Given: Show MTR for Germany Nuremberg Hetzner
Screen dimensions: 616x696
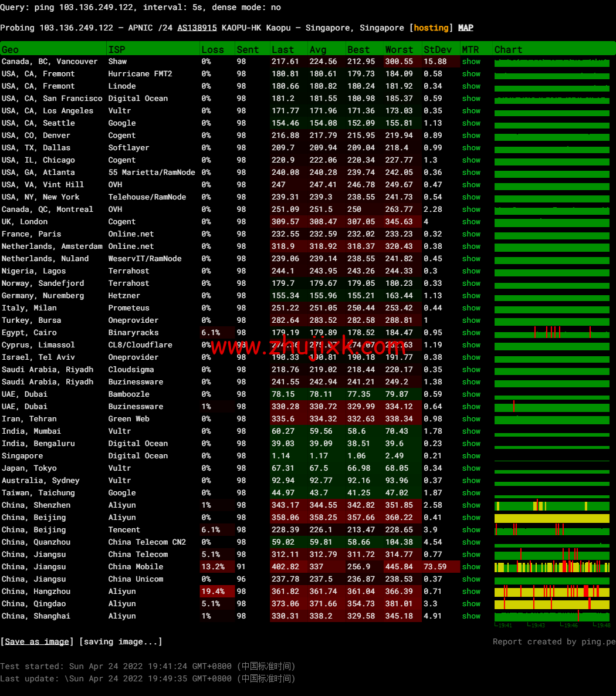Looking at the screenshot, I should (x=471, y=296).
